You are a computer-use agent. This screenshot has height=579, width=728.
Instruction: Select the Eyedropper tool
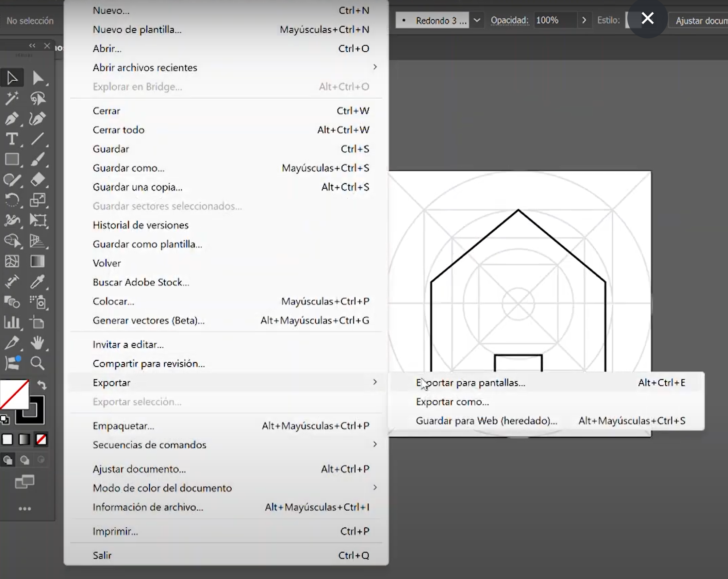(x=38, y=282)
